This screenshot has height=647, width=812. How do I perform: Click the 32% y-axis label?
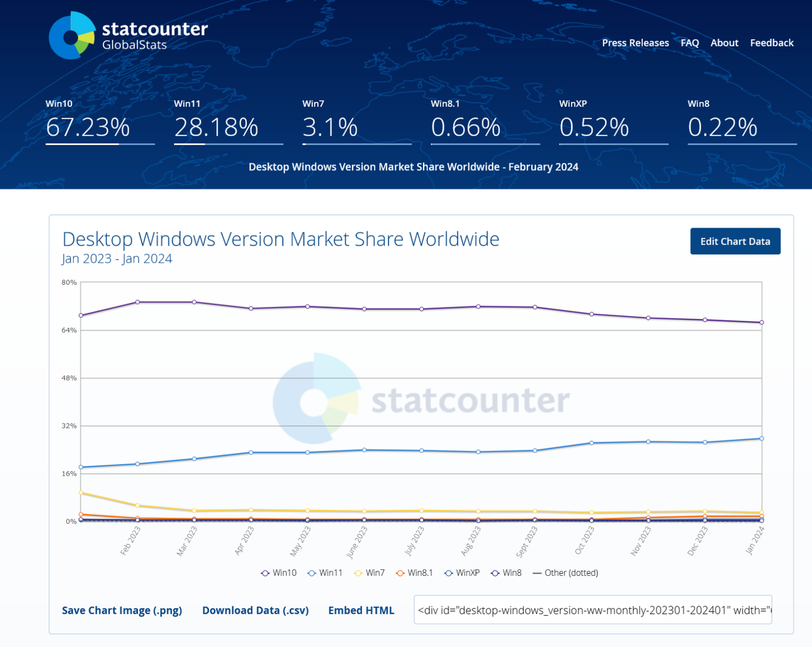point(69,426)
